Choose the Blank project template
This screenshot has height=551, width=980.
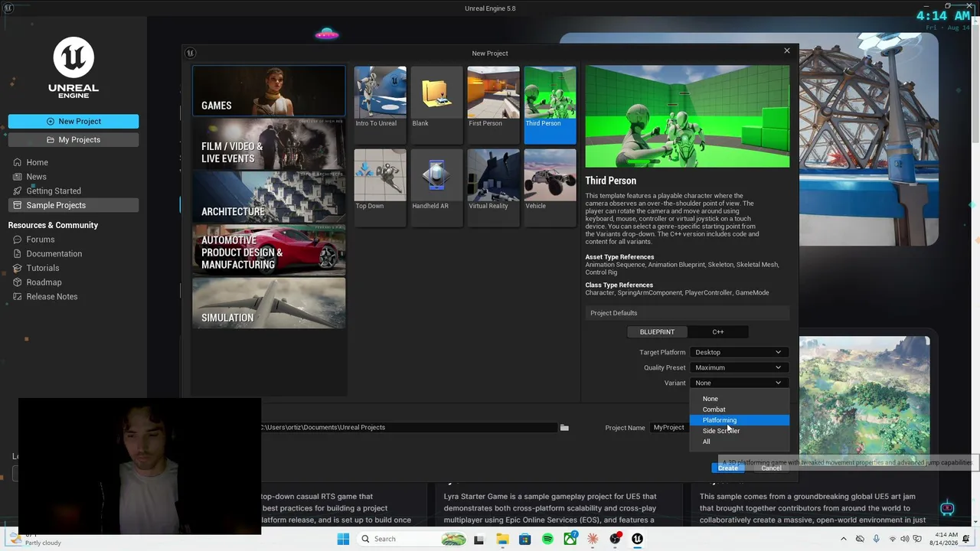pos(436,105)
